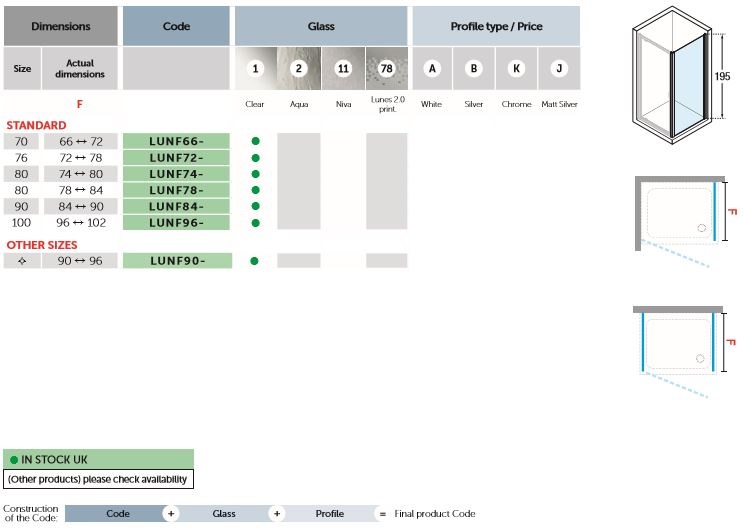This screenshot has width=744, height=529.
Task: Select product code LUNF74-
Action: (176, 174)
